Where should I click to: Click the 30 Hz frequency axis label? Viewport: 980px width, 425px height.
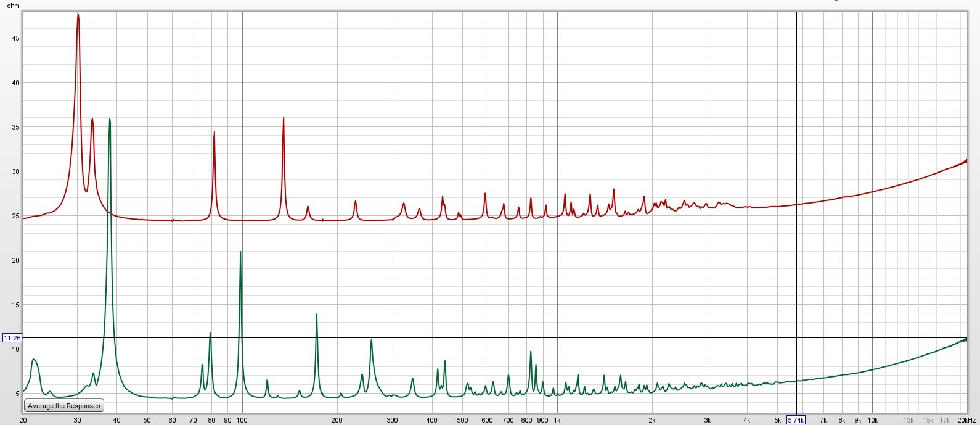[x=77, y=420]
